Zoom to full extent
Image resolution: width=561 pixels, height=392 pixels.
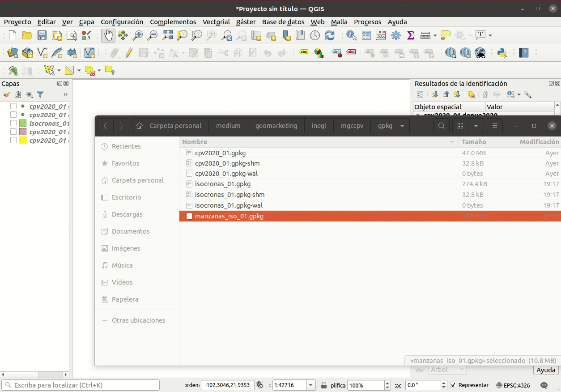pos(167,35)
